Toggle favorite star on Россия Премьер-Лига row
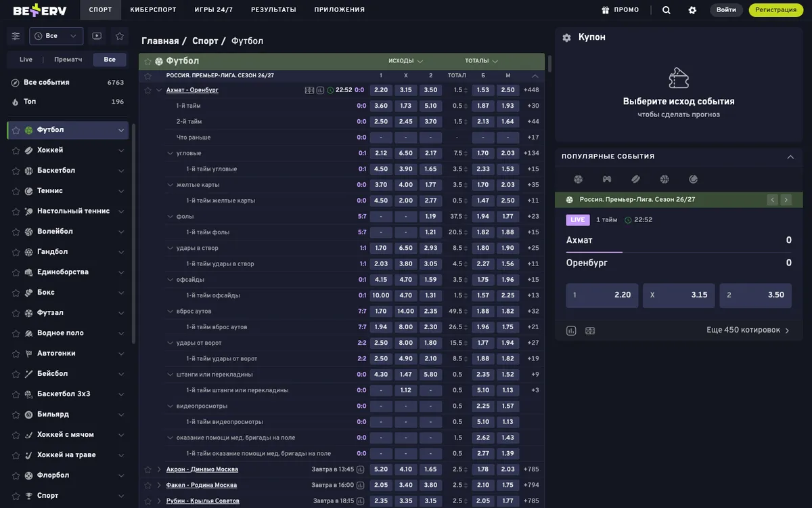 click(x=148, y=76)
